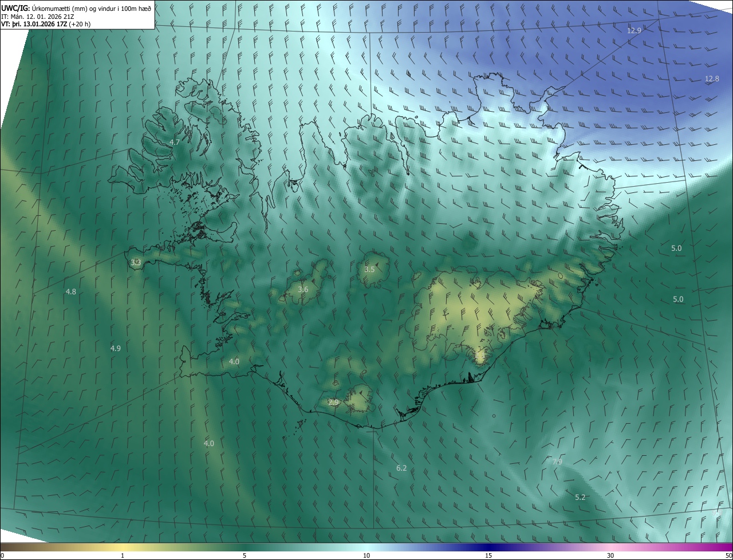Click the 7.9 value in the southeast ocean

point(557,462)
